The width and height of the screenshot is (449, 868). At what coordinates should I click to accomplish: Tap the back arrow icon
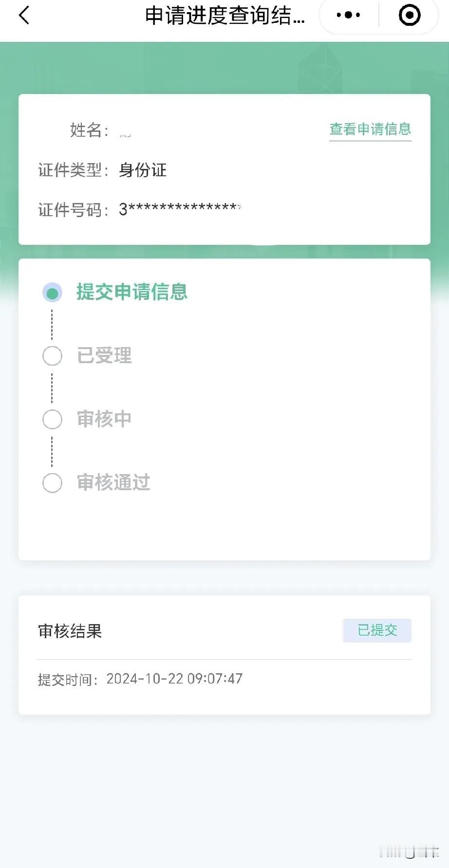pyautogui.click(x=24, y=15)
